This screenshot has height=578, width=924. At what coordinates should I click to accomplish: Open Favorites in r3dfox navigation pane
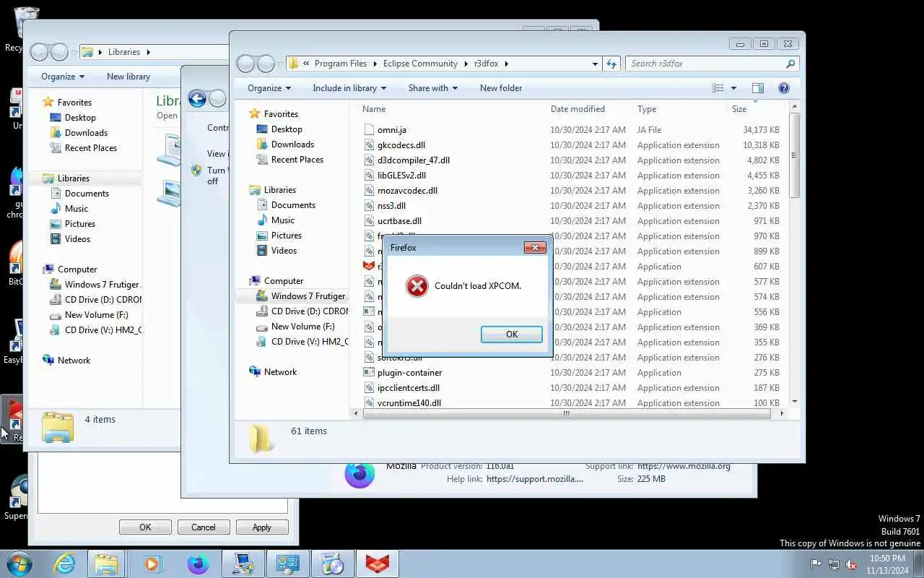pos(281,114)
